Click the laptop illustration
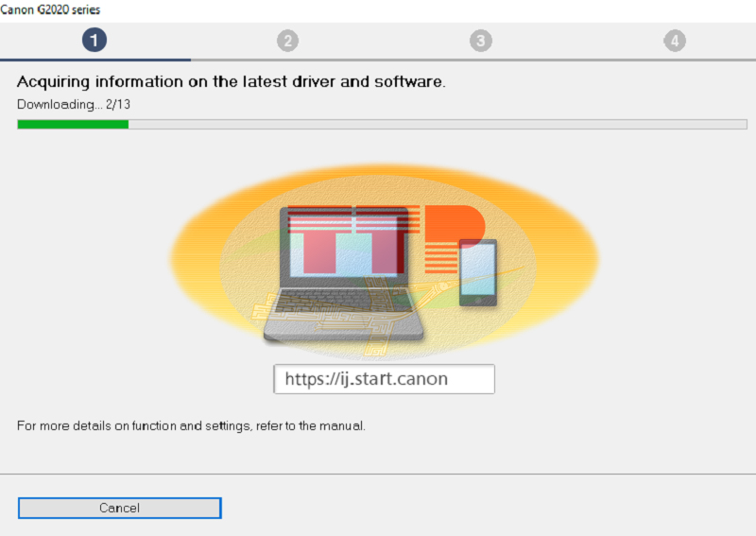 click(344, 273)
